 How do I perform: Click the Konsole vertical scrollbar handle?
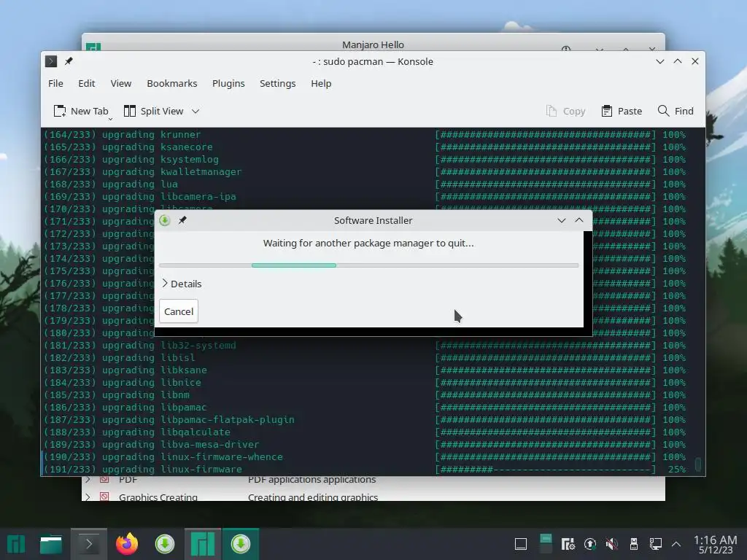[x=698, y=464]
